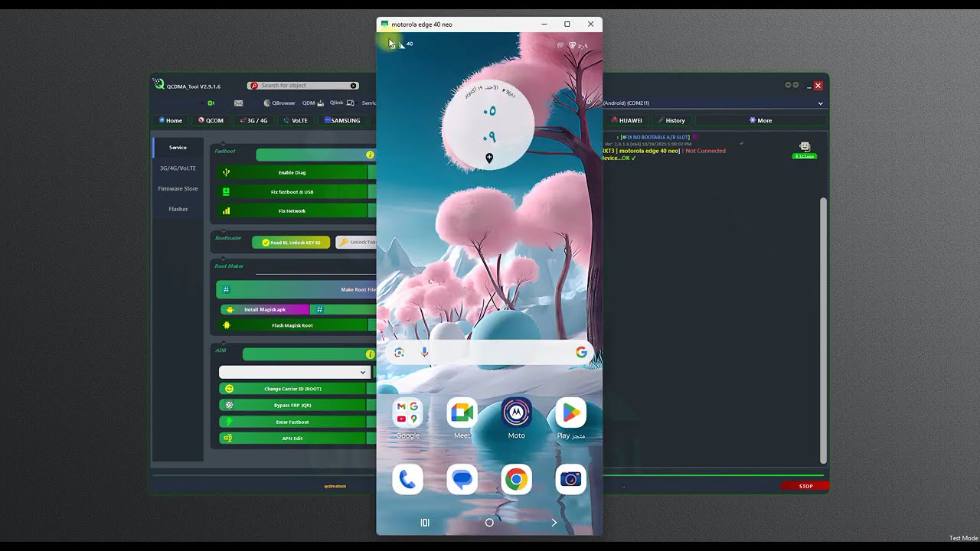Click Change Carrier ID (ROOT) button
The height and width of the screenshot is (551, 980).
point(292,389)
